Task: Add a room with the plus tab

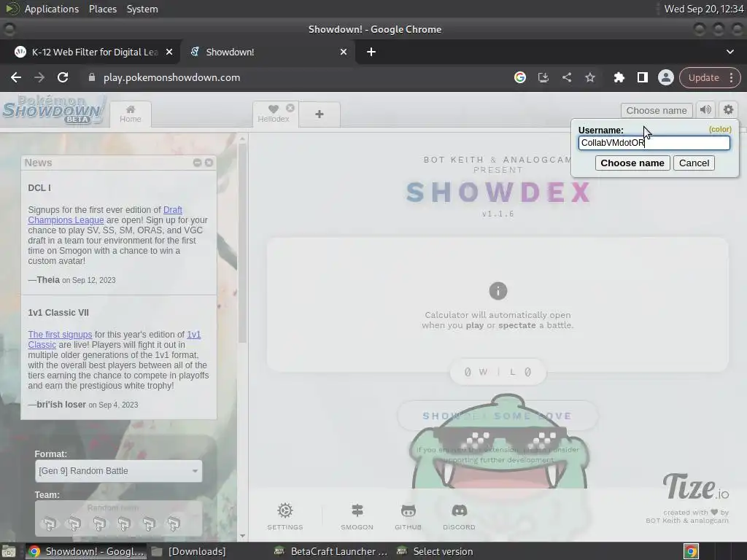Action: click(x=320, y=114)
